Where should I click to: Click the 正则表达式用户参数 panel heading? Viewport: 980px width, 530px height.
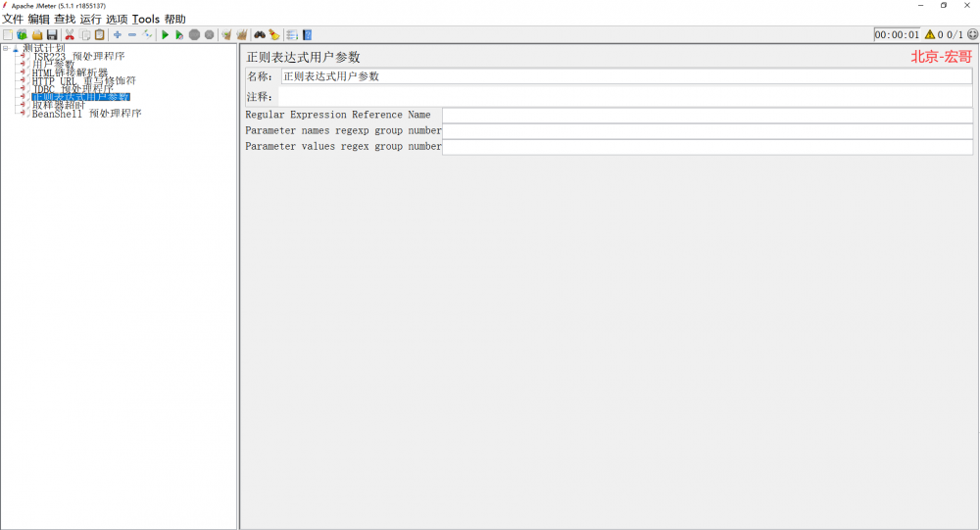(x=303, y=57)
